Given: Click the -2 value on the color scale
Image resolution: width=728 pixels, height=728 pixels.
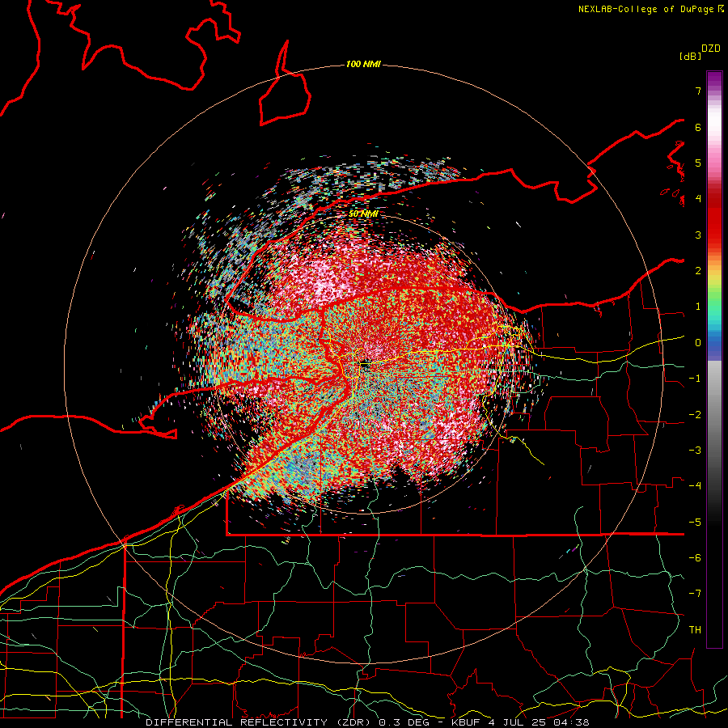Looking at the screenshot, I should tap(695, 415).
